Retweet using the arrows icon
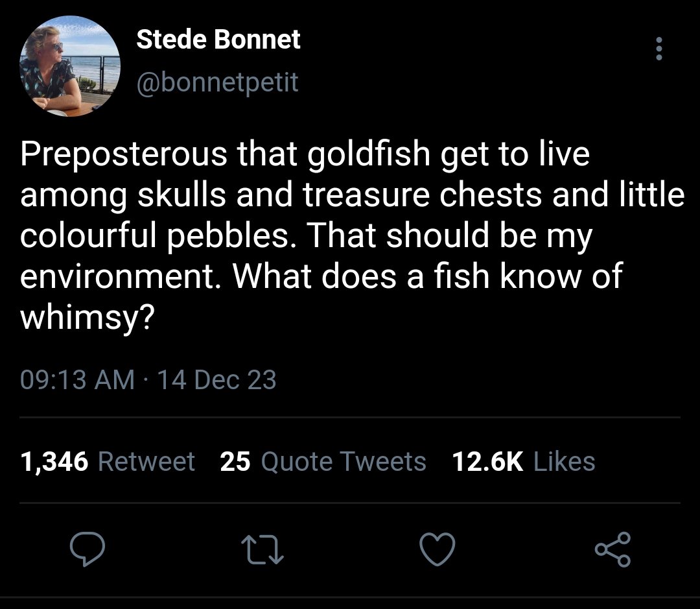 tap(262, 550)
